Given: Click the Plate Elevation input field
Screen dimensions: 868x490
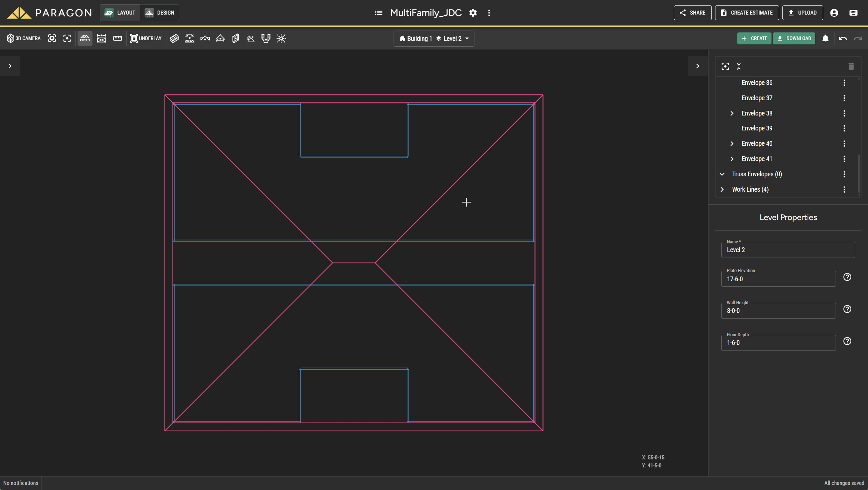Looking at the screenshot, I should 778,279.
